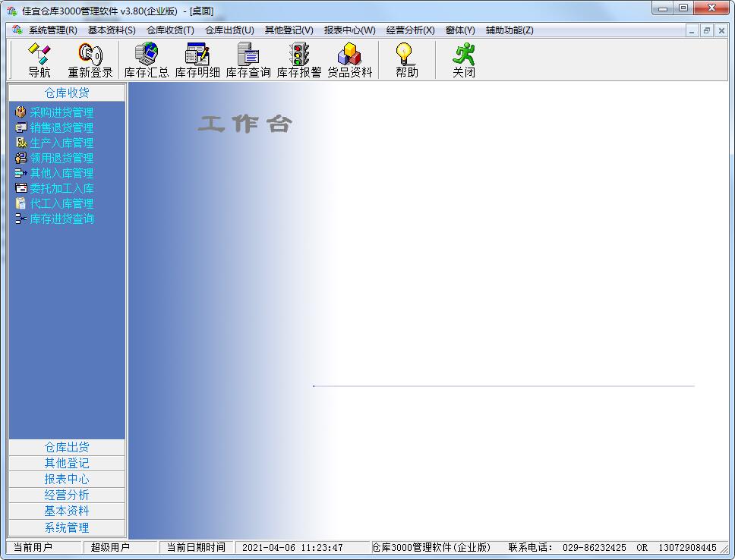
Task: Open the 辅助功能(Z) menu
Action: coord(509,30)
